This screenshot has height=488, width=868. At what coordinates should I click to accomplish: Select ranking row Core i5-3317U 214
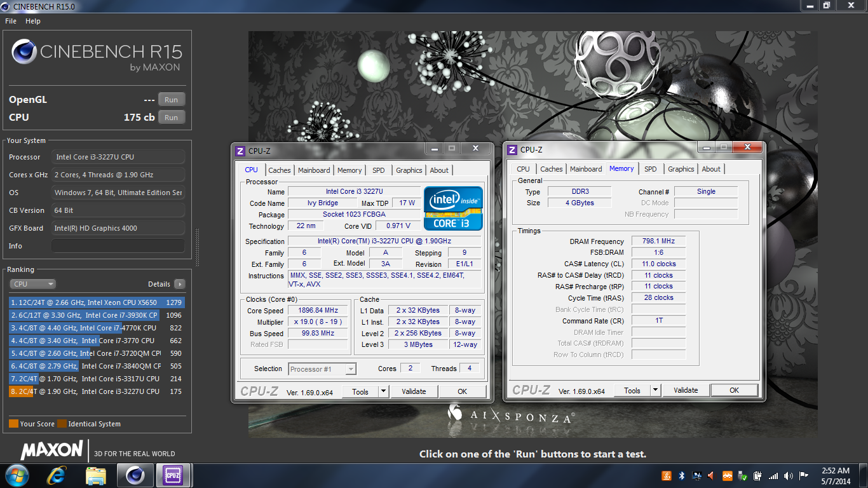coord(97,379)
